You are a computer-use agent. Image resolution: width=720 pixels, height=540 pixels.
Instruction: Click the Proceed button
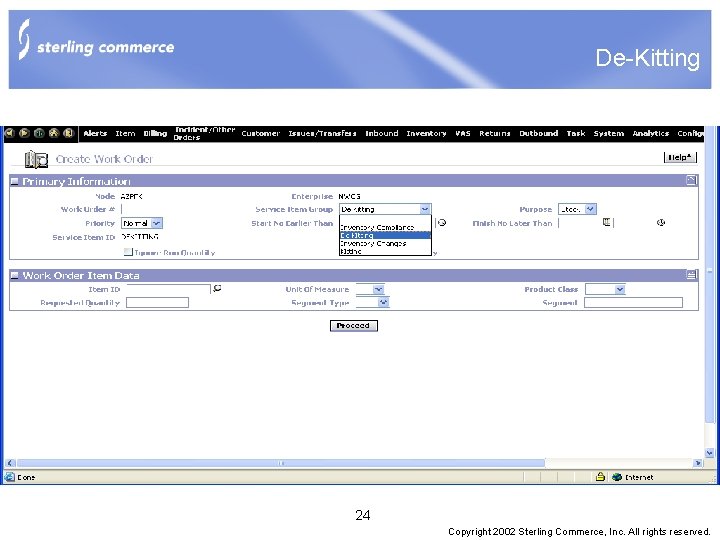pyautogui.click(x=354, y=326)
